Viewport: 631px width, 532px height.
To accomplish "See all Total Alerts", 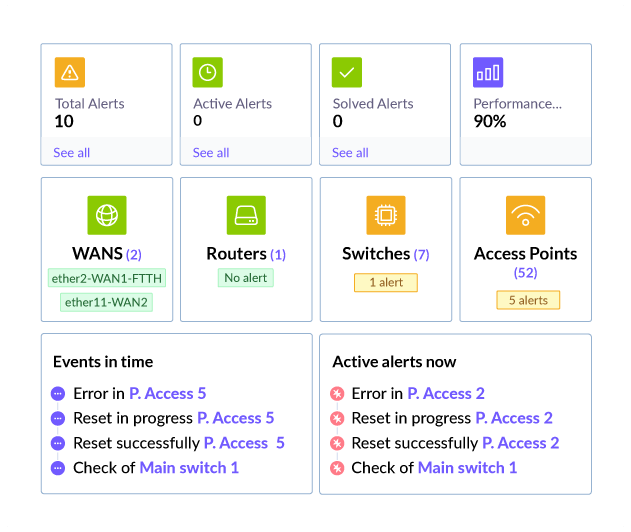I will click(x=72, y=153).
